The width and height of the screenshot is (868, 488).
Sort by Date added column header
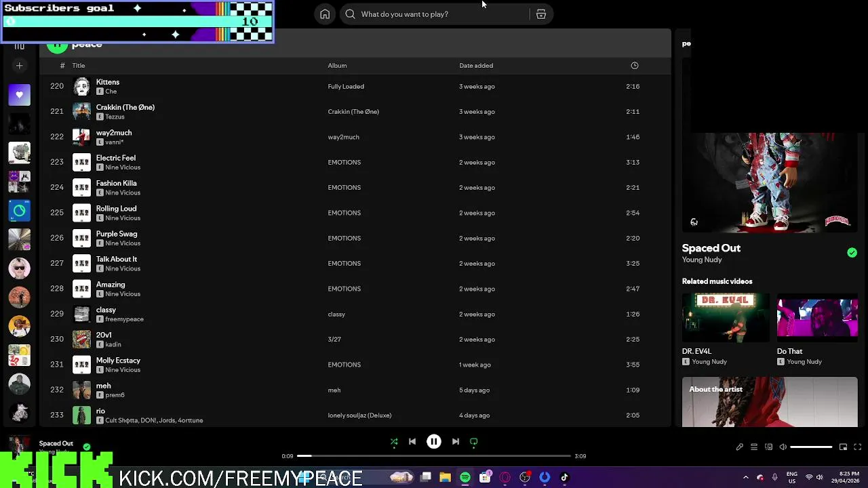pos(476,66)
